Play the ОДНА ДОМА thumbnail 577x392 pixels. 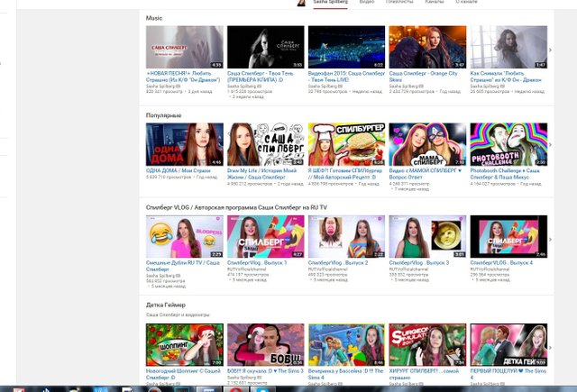[184, 144]
